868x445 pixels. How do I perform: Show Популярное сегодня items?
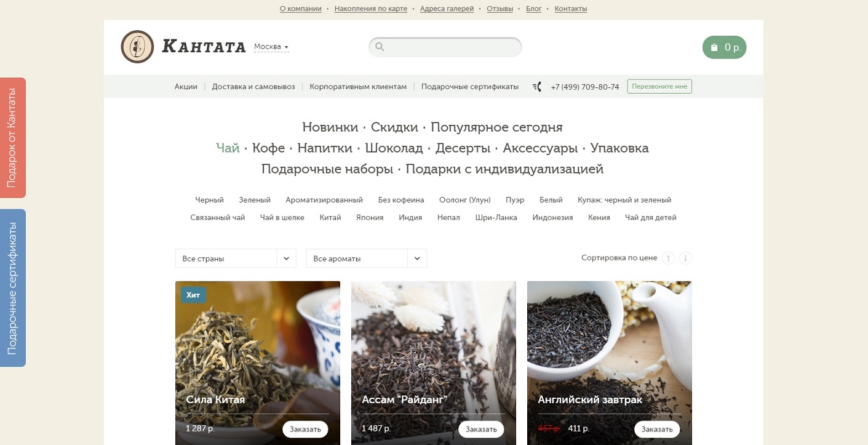(x=496, y=127)
